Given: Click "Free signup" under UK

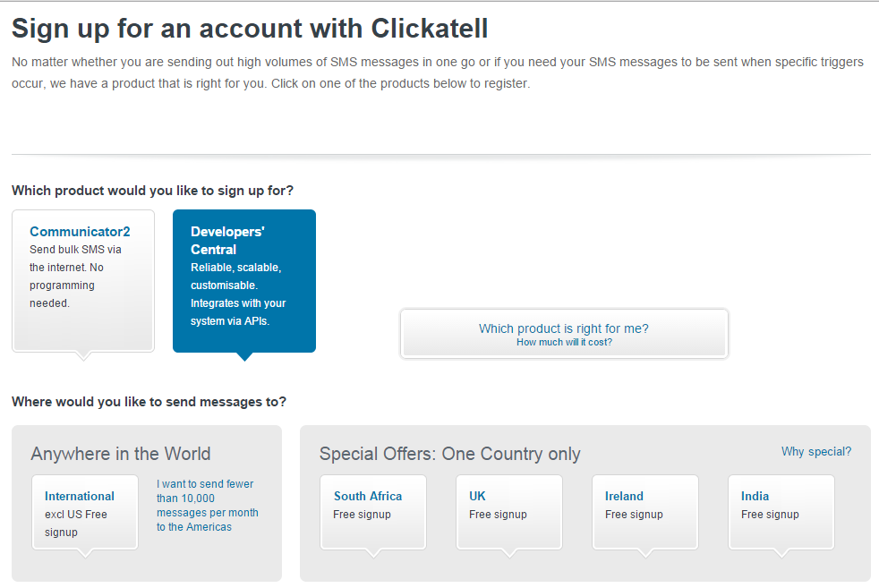Looking at the screenshot, I should (498, 515).
